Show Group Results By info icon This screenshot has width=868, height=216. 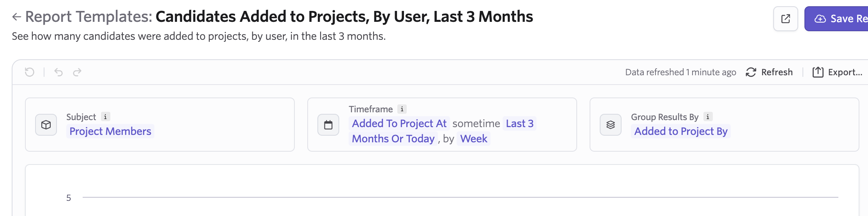click(708, 117)
